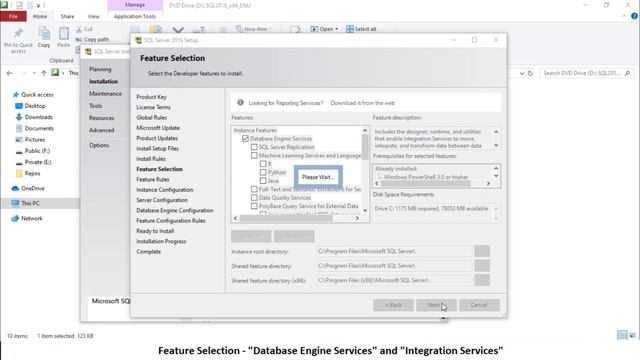This screenshot has height=360, width=640.
Task: Click the Next button in setup wizard
Action: click(x=436, y=305)
